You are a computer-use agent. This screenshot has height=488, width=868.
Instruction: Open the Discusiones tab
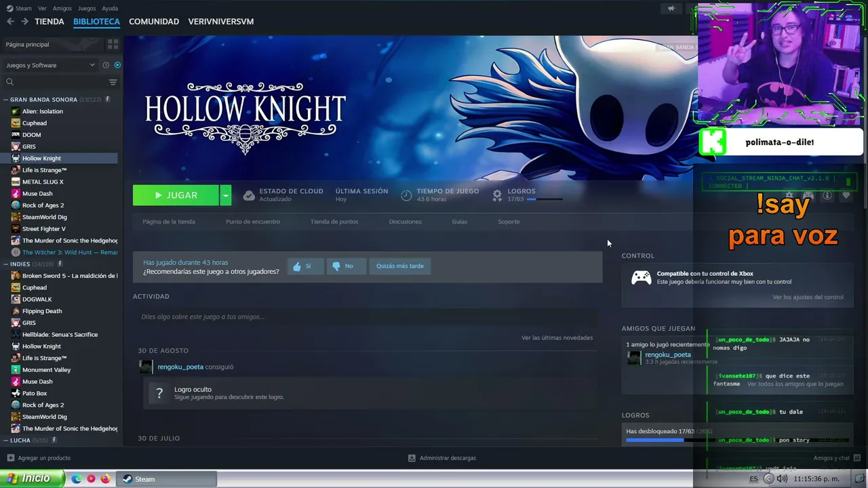click(x=405, y=222)
